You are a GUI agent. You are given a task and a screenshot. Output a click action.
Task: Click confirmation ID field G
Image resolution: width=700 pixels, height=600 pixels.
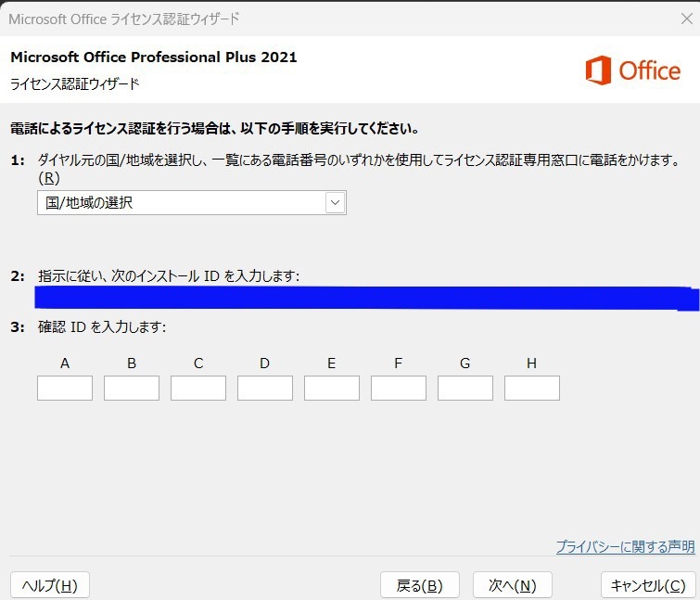pos(465,388)
